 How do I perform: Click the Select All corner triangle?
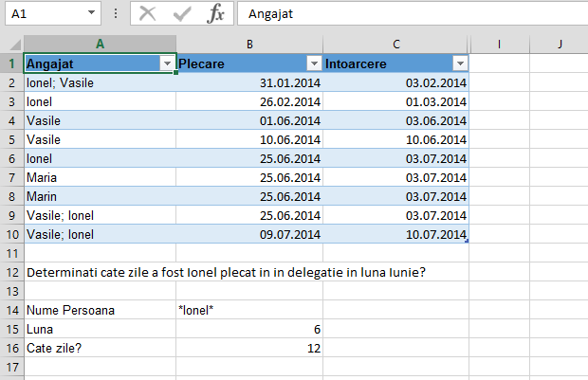11,45
